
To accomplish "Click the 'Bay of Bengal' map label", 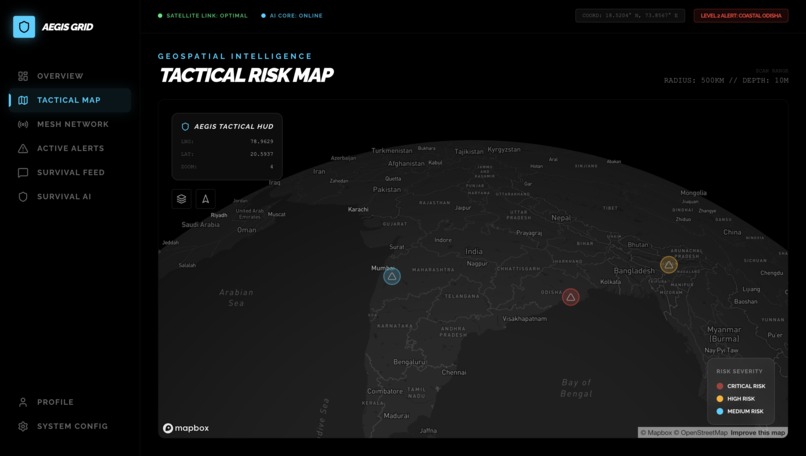I will [576, 388].
